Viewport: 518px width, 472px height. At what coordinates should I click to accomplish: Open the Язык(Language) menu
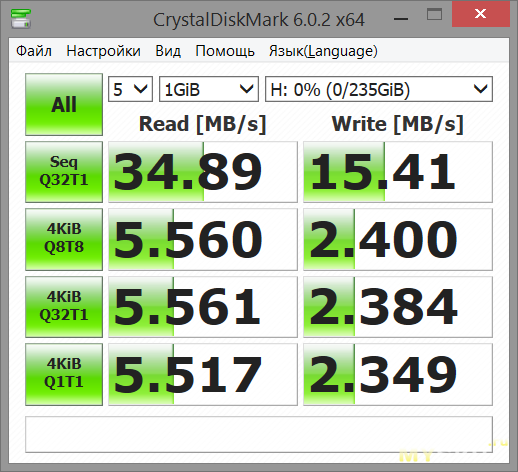[323, 51]
